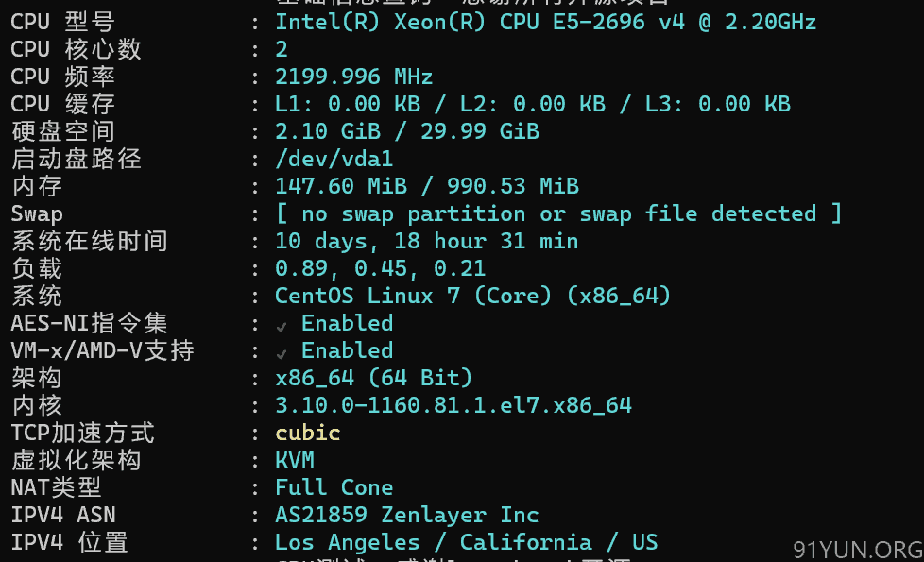Select the uptime 10 days, 18 hour value
Viewport: 924px width, 562px height.
pyautogui.click(x=426, y=241)
